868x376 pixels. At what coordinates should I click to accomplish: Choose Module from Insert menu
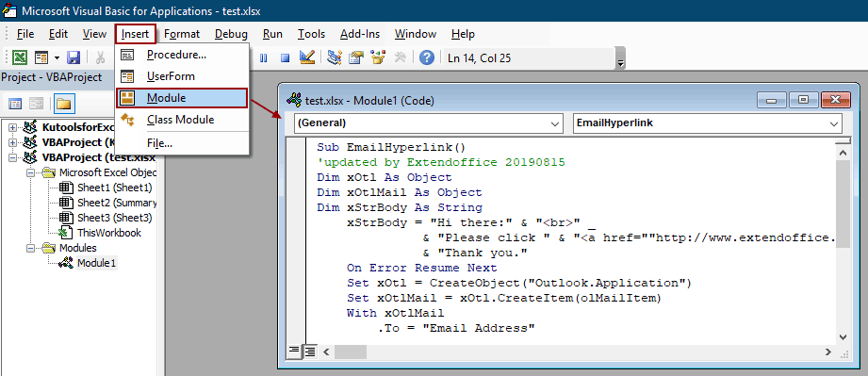click(x=182, y=98)
